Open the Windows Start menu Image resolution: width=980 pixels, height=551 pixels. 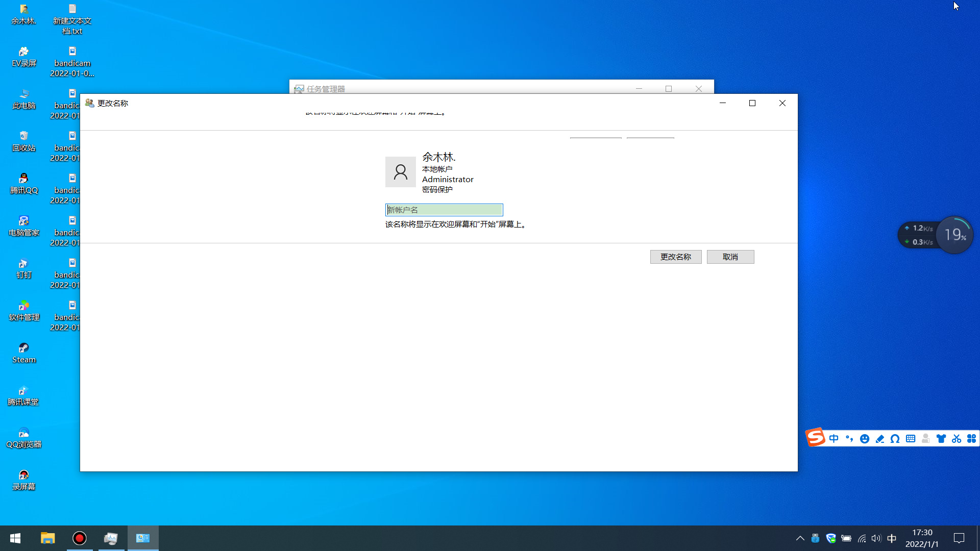(x=15, y=538)
